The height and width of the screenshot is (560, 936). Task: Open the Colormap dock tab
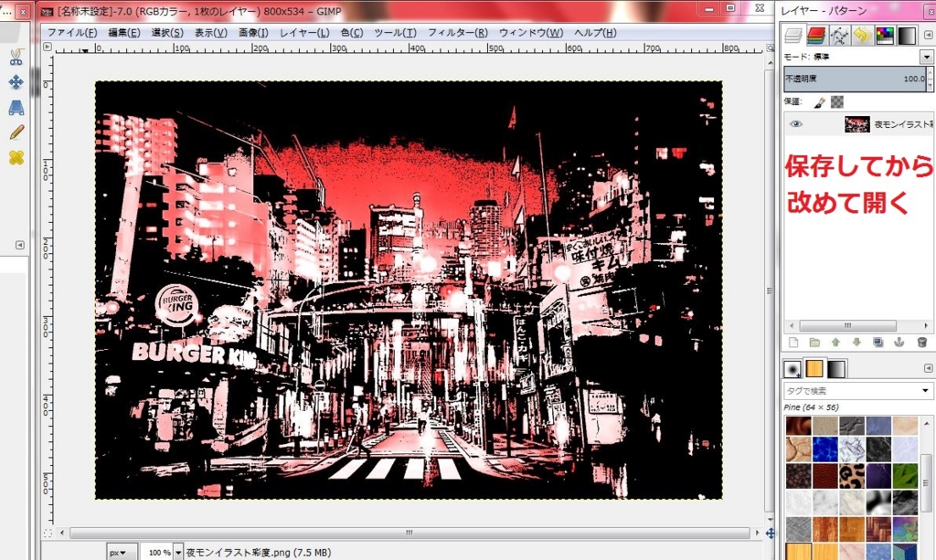(x=885, y=36)
